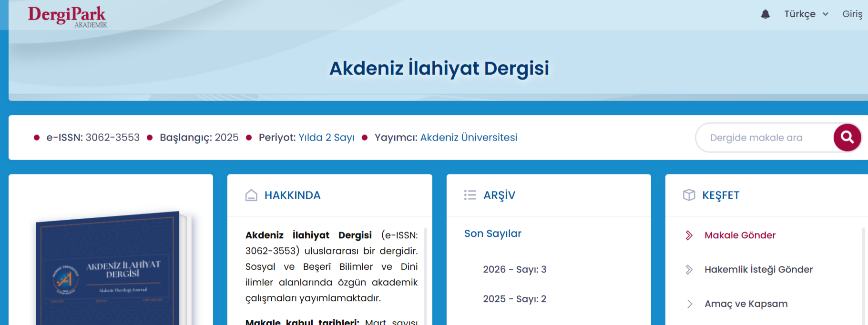Click the journal cover thumbnail
Screen dimensions: 868x325
coord(113,268)
